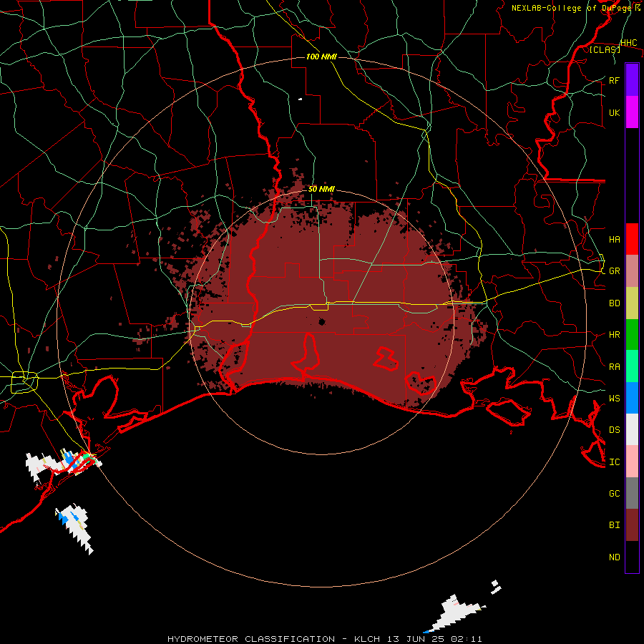Click the "GR" legend label
The width and height of the screenshot is (644, 644).
coord(614,271)
